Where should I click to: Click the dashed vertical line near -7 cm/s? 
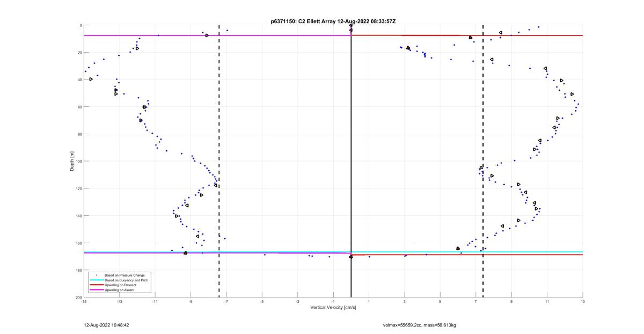[x=219, y=161]
